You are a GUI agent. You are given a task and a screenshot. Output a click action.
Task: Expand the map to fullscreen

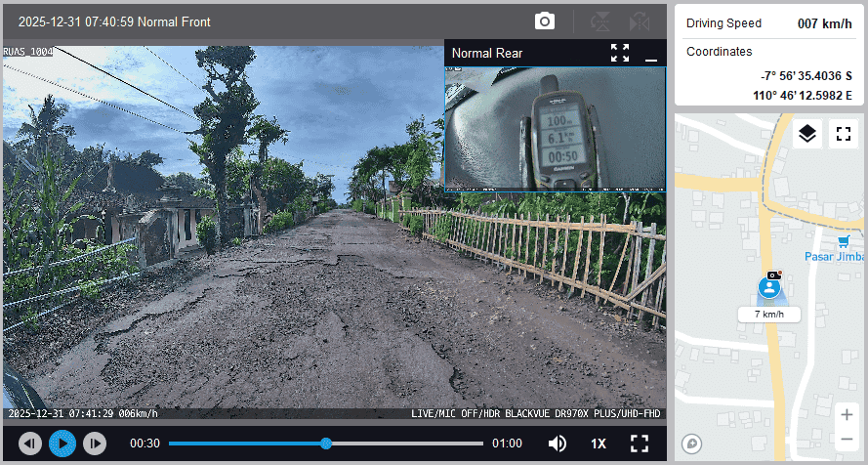(843, 134)
